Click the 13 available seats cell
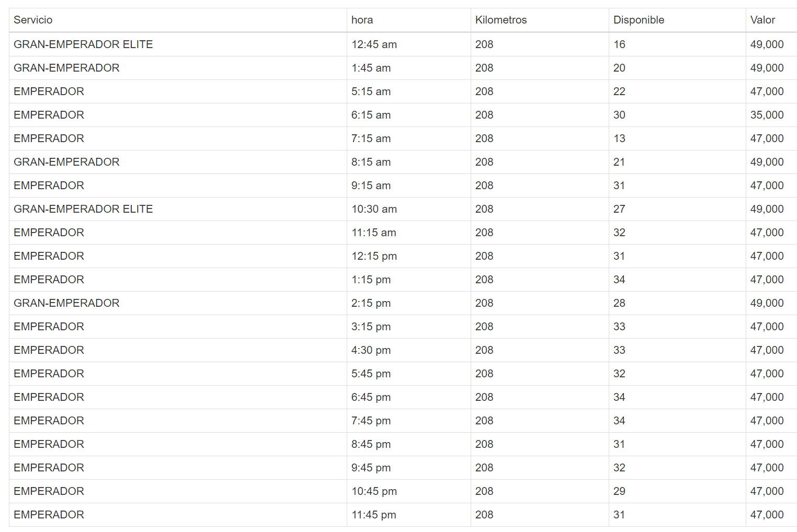 (x=619, y=138)
